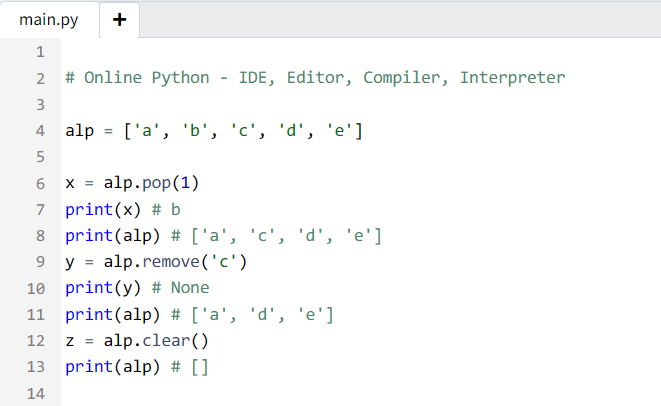This screenshot has width=661, height=406.
Task: Click line number 12 in the gutter
Action: point(36,341)
